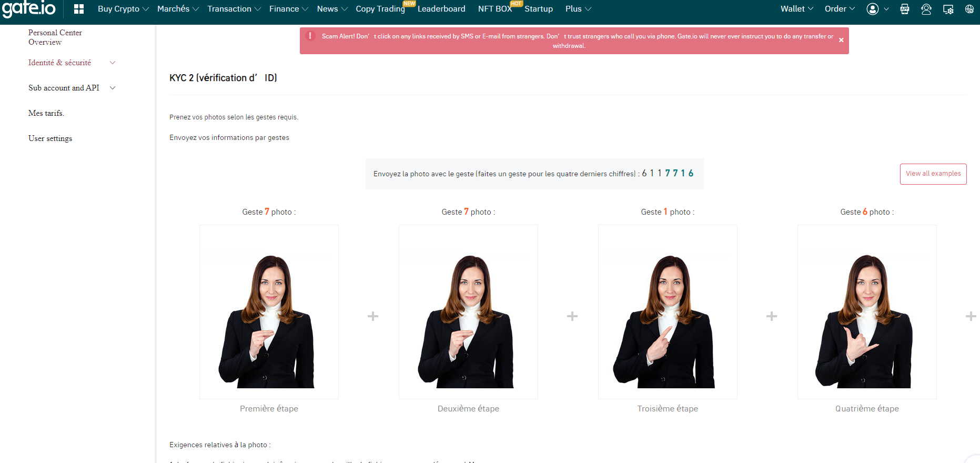Open the apps grid menu icon

(79, 9)
